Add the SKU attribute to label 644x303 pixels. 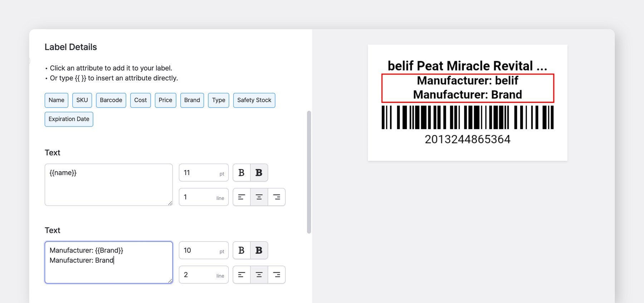pos(82,100)
